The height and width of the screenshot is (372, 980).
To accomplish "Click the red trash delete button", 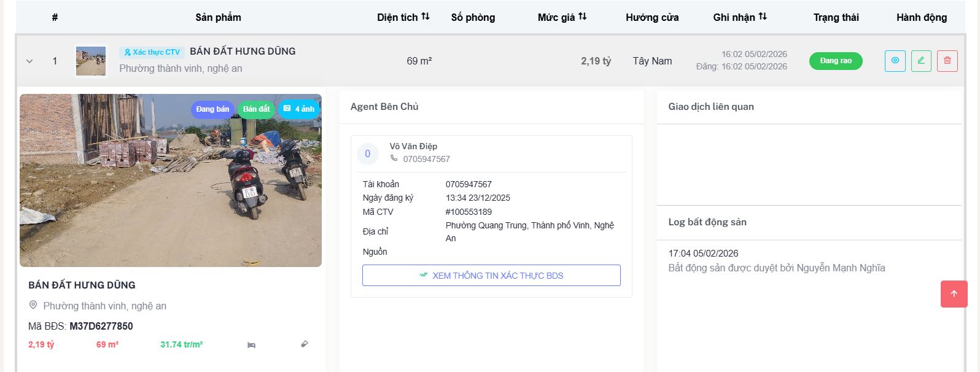I will [947, 61].
